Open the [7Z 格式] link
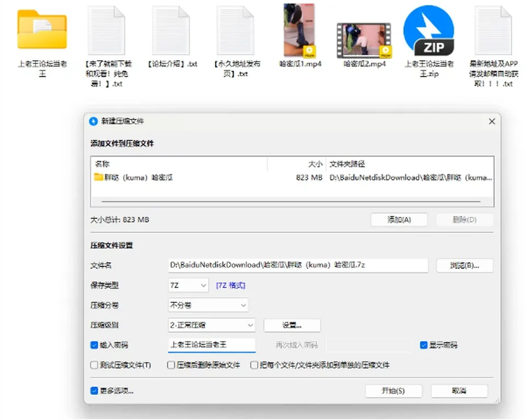Image resolution: width=526 pixels, height=420 pixels. (231, 285)
